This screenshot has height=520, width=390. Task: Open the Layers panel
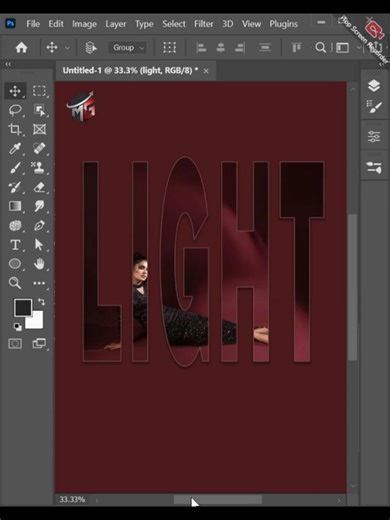click(x=374, y=86)
